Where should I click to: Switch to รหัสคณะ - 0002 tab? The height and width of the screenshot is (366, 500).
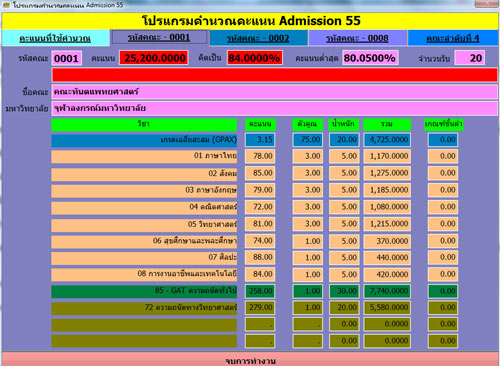(258, 38)
